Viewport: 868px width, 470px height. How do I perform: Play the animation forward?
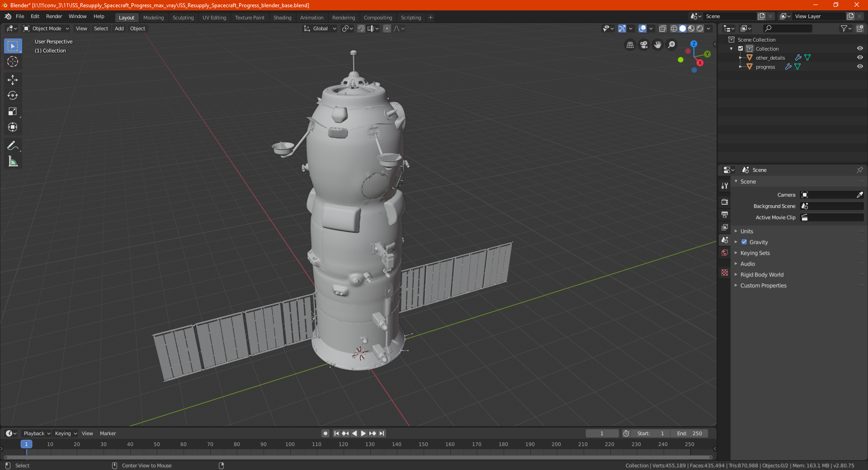coord(363,433)
